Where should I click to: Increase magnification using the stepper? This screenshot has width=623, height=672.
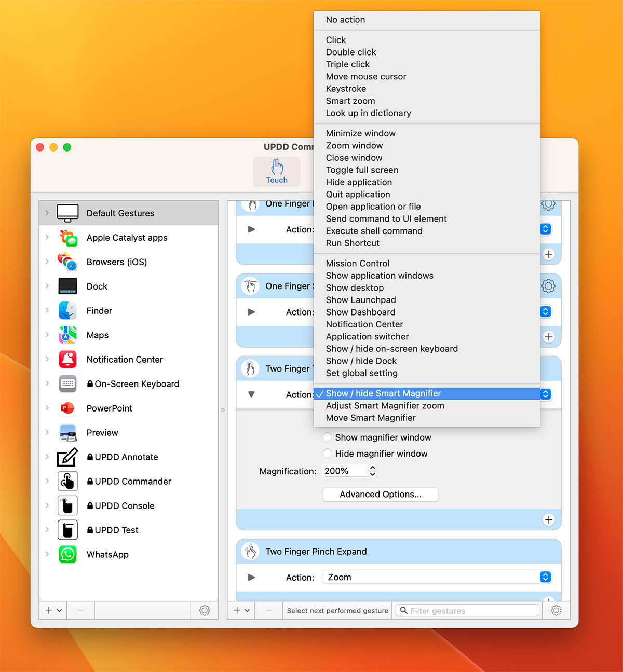372,468
